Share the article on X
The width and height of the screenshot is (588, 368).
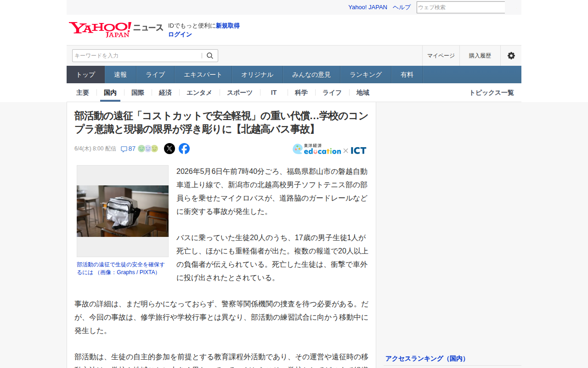tap(170, 149)
